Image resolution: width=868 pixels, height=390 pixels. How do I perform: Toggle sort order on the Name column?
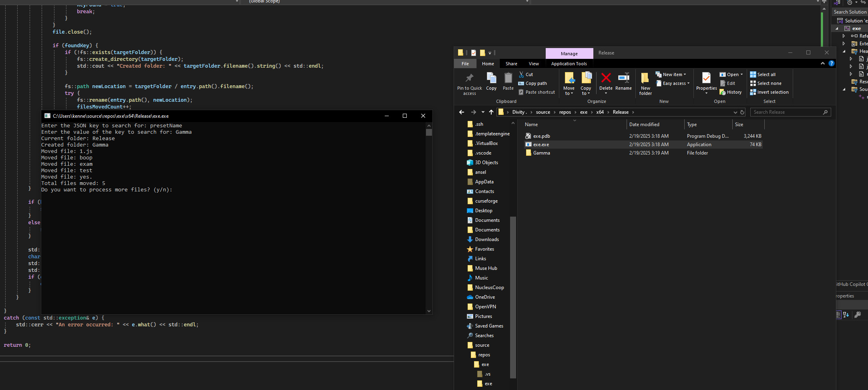531,125
